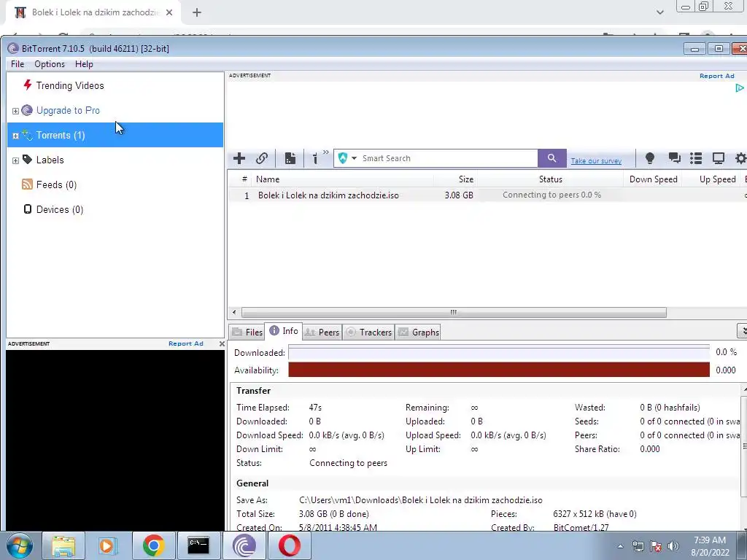Select Feeds (0) in the sidebar
Viewport: 747px width, 560px height.
point(56,184)
